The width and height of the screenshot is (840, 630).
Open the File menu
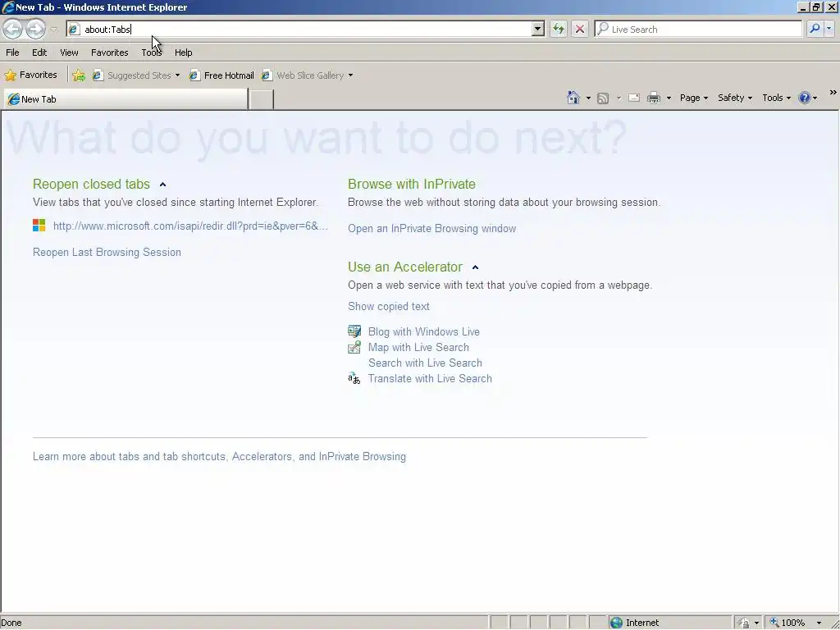[x=12, y=52]
